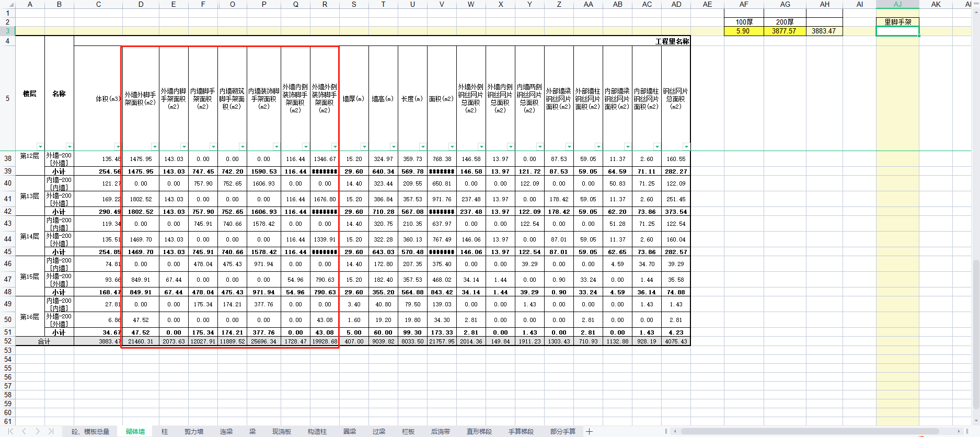980x437 pixels.
Task: Select row 39 header
Action: (x=7, y=171)
